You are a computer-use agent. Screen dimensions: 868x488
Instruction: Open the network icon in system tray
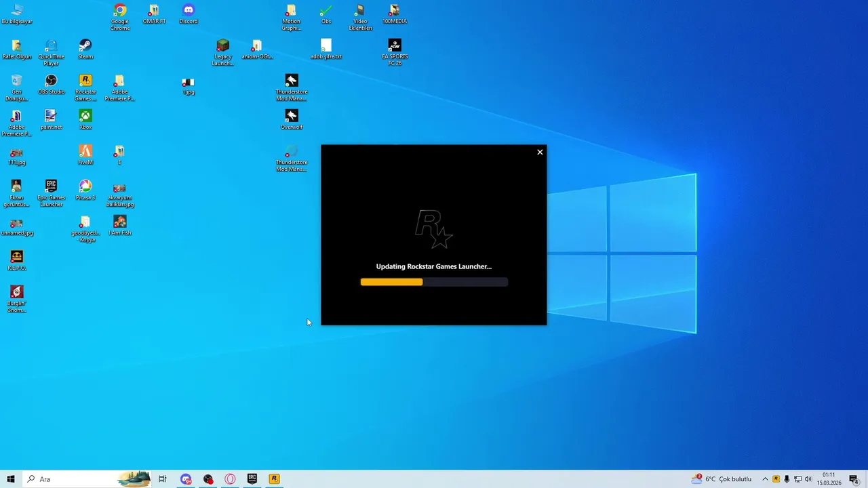tap(797, 479)
